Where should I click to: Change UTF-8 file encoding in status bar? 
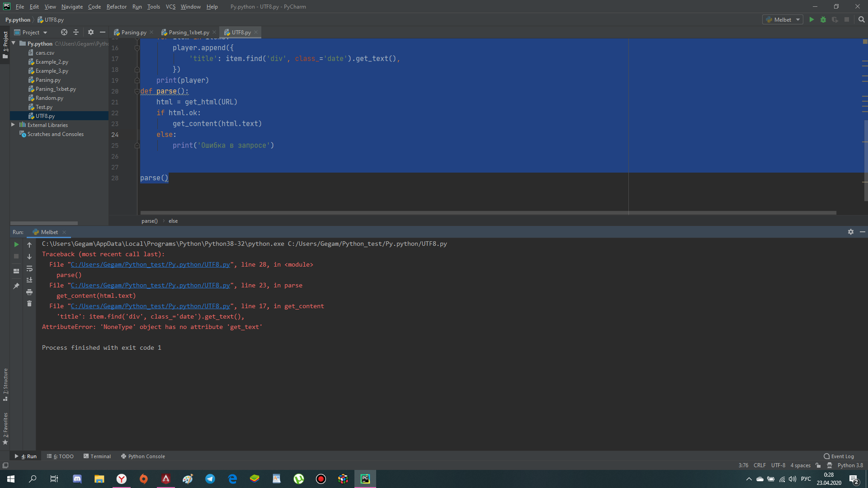tap(778, 465)
